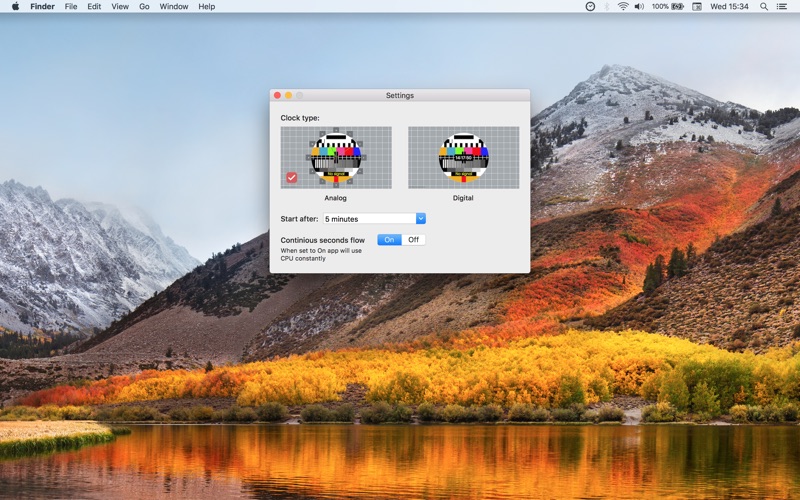Click the clock Wed 15:34
Viewport: 800px width, 500px height.
click(x=729, y=6)
